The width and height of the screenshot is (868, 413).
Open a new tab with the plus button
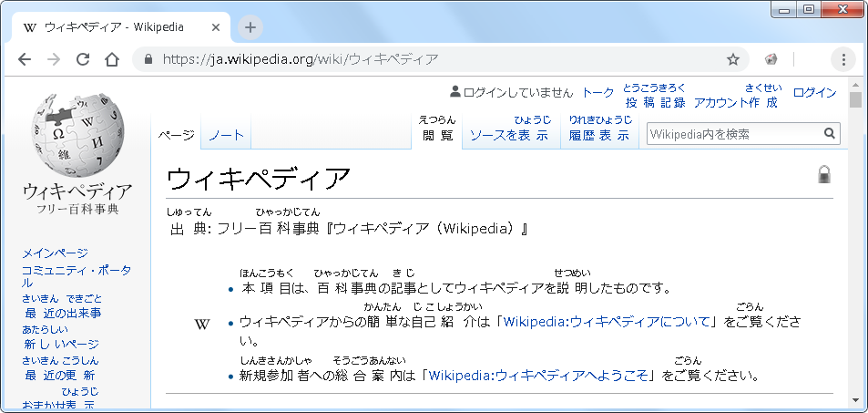250,27
